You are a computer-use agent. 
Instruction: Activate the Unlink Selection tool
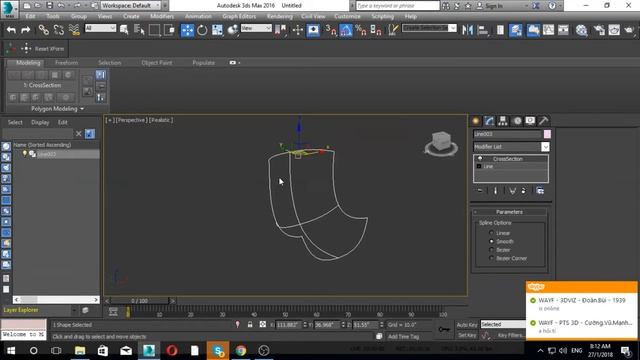tap(59, 30)
